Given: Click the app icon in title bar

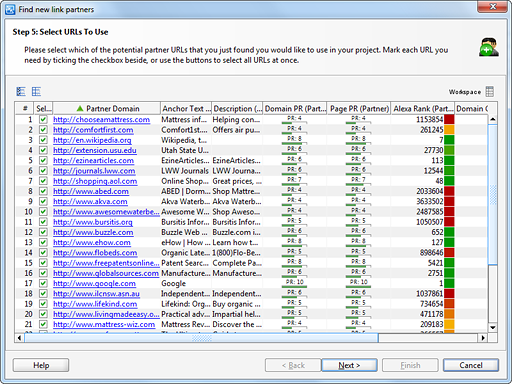Looking at the screenshot, I should click(10, 9).
